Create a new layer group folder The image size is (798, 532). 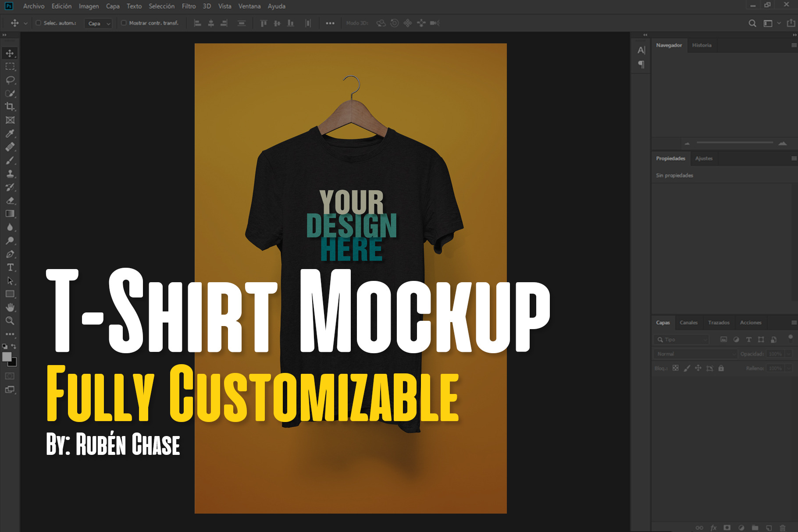(x=755, y=528)
